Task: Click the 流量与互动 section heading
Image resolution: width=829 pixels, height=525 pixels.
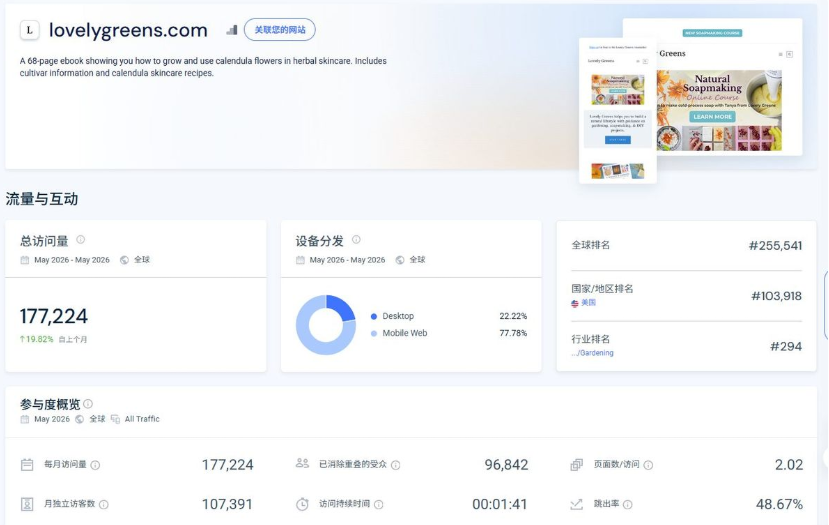Action: pyautogui.click(x=42, y=199)
